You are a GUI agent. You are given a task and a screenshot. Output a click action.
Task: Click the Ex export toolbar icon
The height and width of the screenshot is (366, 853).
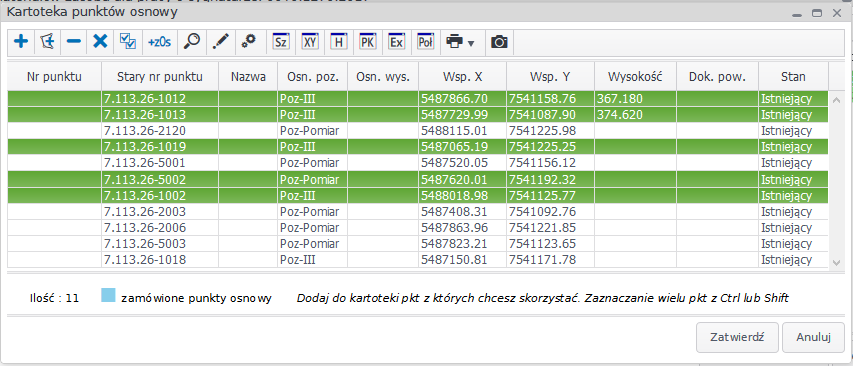(x=396, y=41)
